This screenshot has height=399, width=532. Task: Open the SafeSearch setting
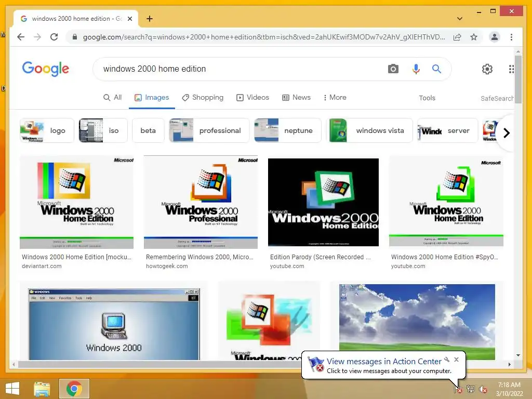[497, 98]
